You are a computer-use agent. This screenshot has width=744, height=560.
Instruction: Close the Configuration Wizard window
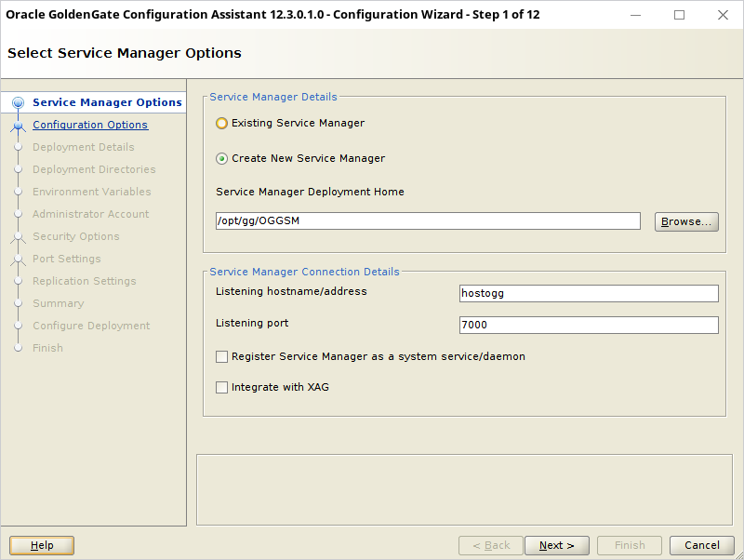coord(723,15)
